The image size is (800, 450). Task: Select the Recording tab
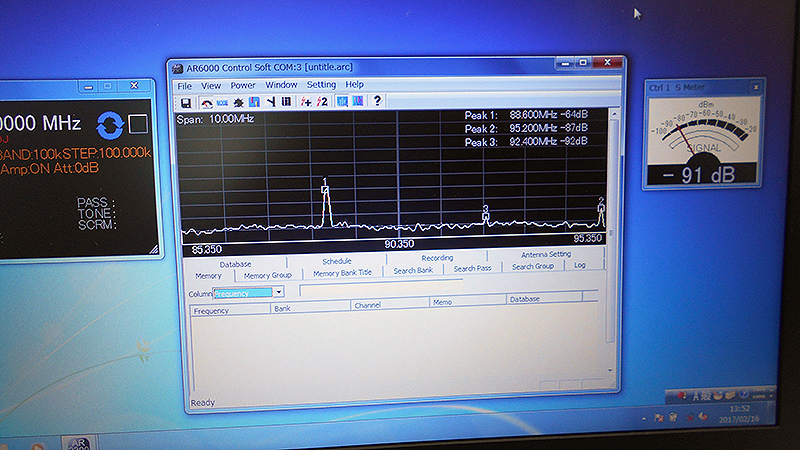(437, 258)
